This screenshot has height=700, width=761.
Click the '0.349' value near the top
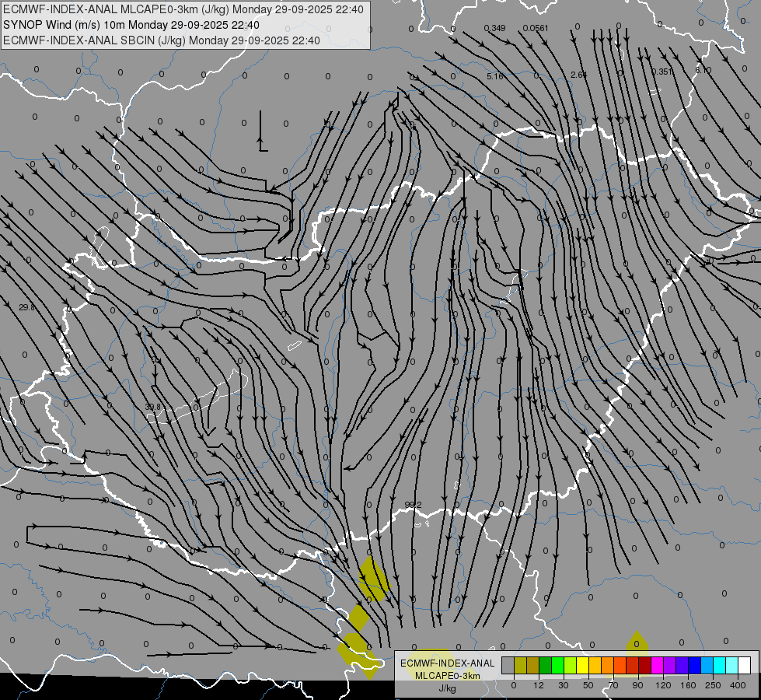click(494, 28)
